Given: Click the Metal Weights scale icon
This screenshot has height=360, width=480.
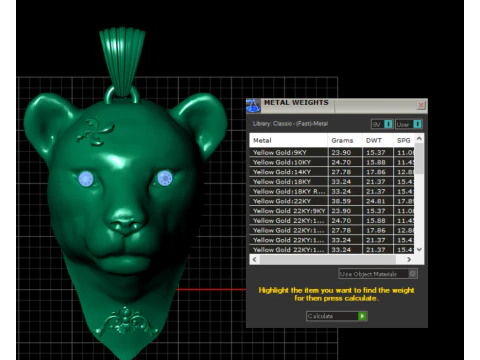Looking at the screenshot, I should pyautogui.click(x=253, y=106).
